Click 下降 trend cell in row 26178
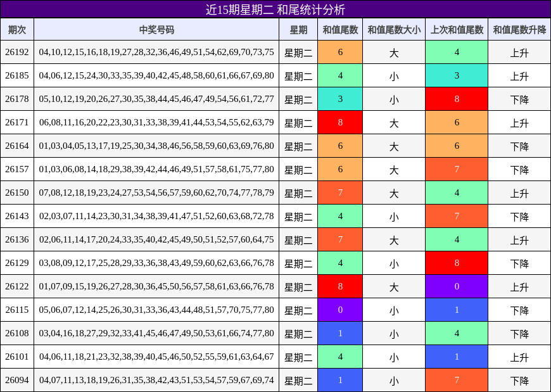Screen dimensions: 551x392 [x=519, y=99]
